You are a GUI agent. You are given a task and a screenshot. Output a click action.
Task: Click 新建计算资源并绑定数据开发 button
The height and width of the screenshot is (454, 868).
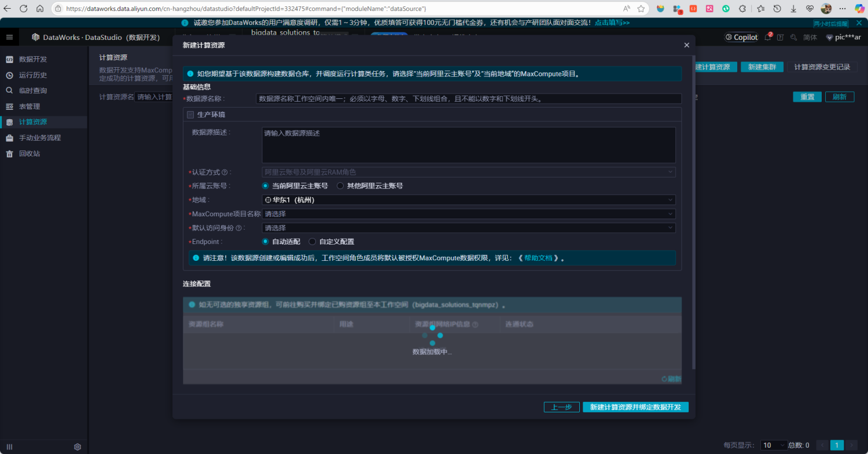click(635, 407)
